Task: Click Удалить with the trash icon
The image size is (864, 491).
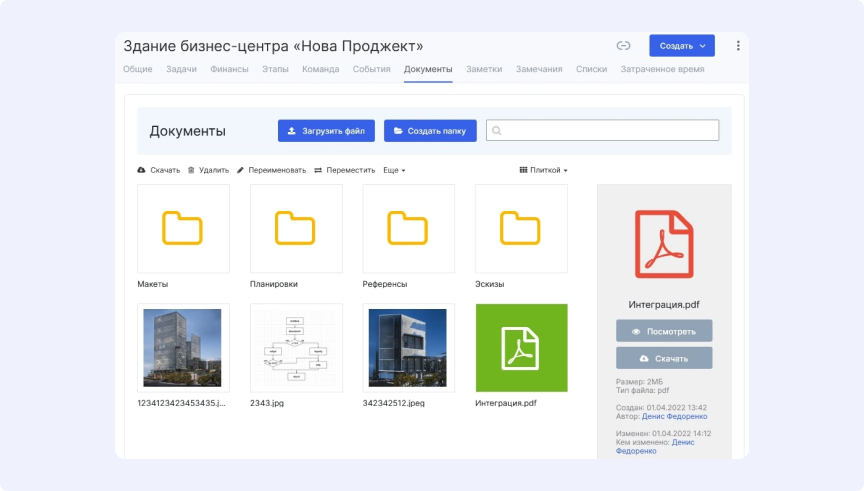Action: pos(209,170)
